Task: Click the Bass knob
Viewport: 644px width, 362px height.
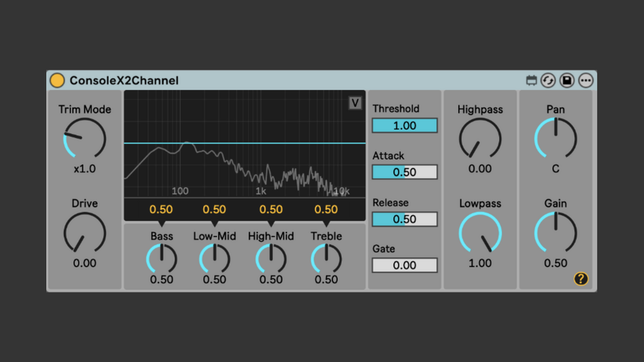Action: click(161, 259)
